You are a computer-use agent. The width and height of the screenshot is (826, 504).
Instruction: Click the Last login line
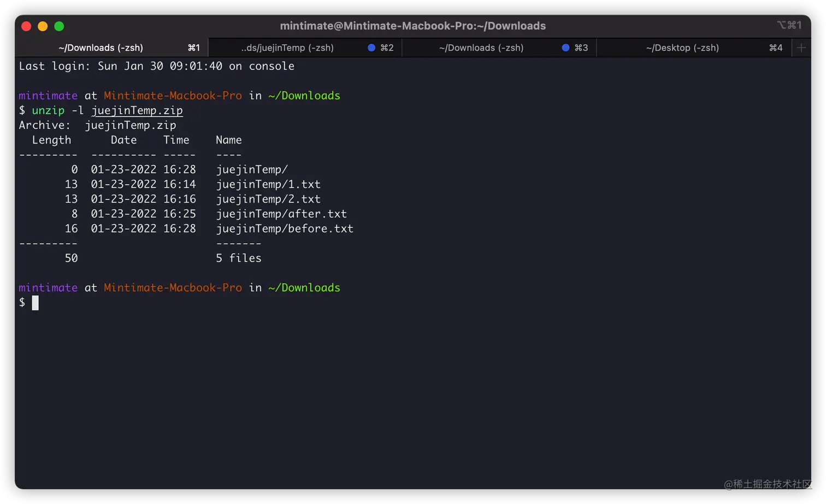[x=157, y=66]
